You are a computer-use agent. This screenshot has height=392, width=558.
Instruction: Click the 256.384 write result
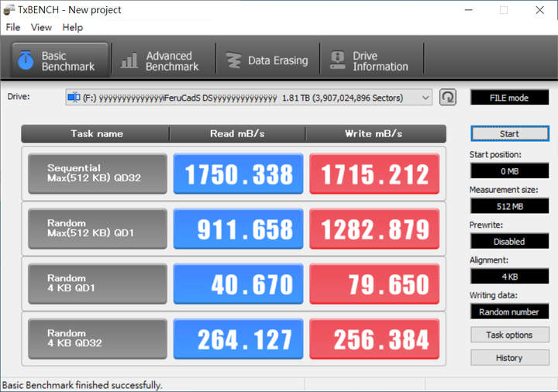[374, 339]
